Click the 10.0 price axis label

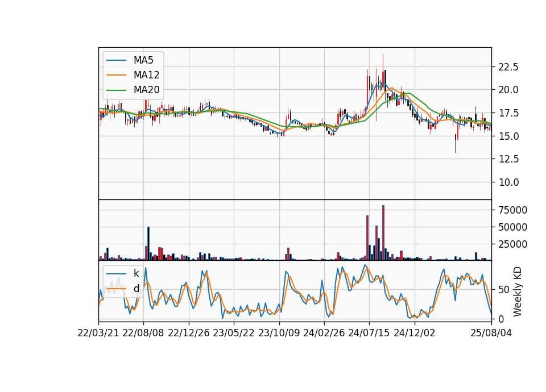tap(508, 182)
